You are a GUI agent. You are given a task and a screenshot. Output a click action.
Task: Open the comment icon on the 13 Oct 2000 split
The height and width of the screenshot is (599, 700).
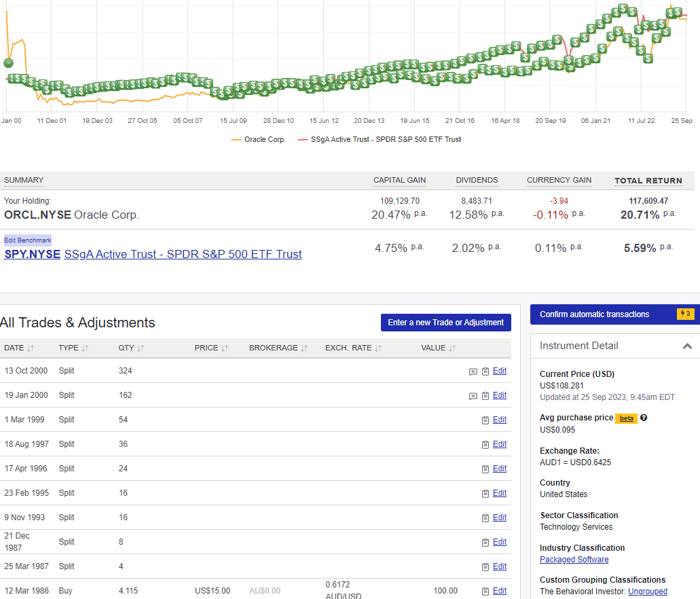(473, 371)
